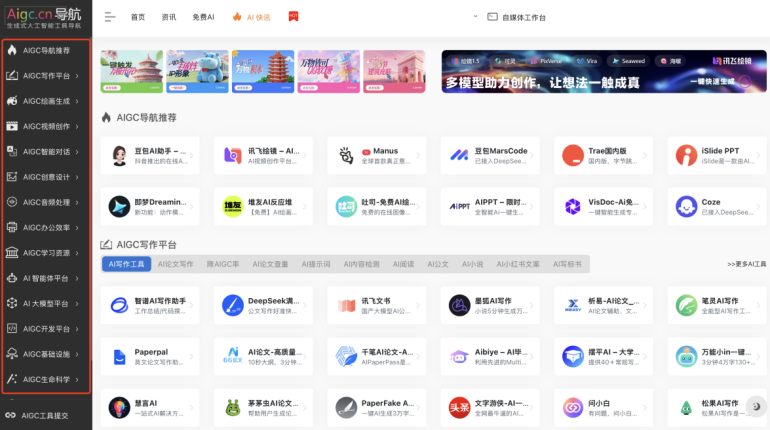Click the red HOT bookmark icon
Viewport: 770px width, 430px height.
(x=293, y=17)
